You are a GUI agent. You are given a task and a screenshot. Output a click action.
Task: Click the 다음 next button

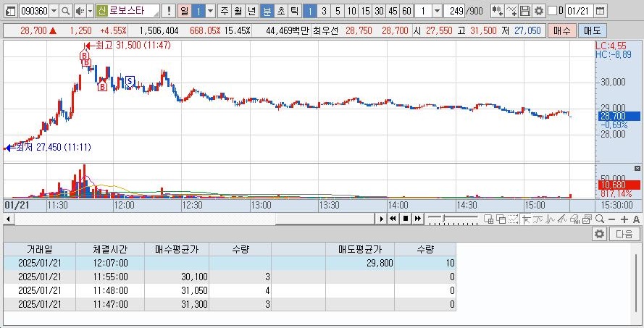tap(624, 235)
